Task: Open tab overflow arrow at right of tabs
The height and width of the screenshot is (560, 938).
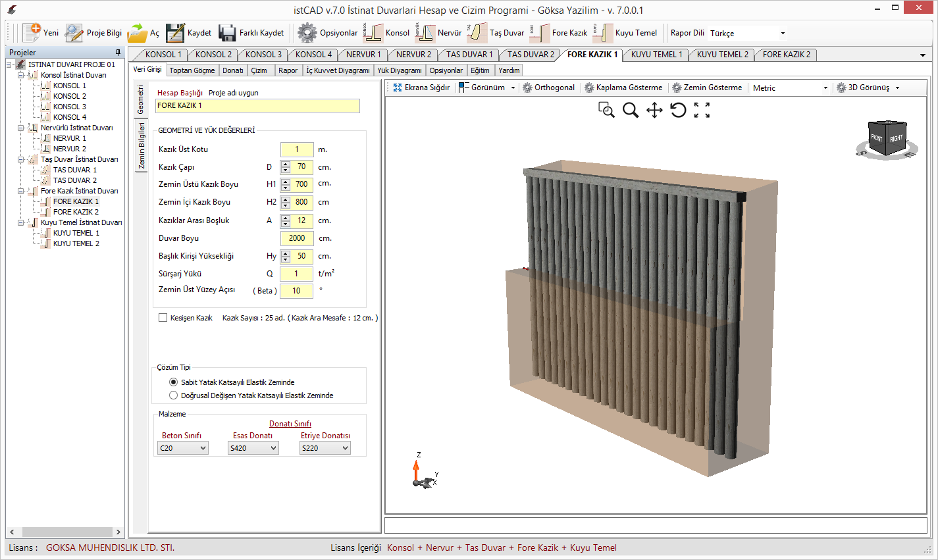Action: [x=923, y=55]
